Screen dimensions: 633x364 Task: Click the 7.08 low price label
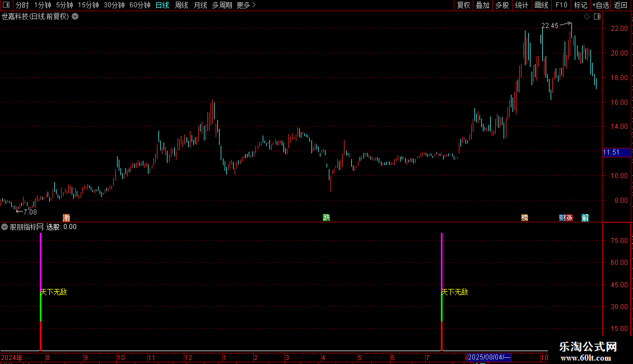coord(30,212)
